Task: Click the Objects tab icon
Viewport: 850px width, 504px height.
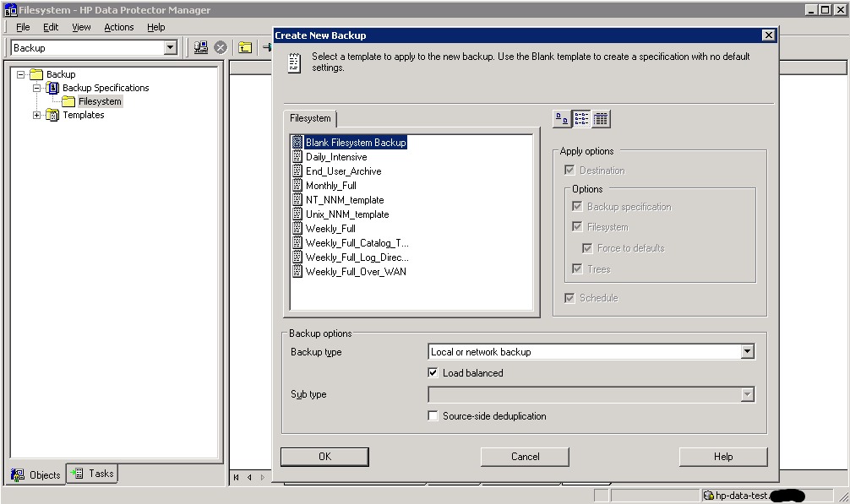Action: (18, 474)
